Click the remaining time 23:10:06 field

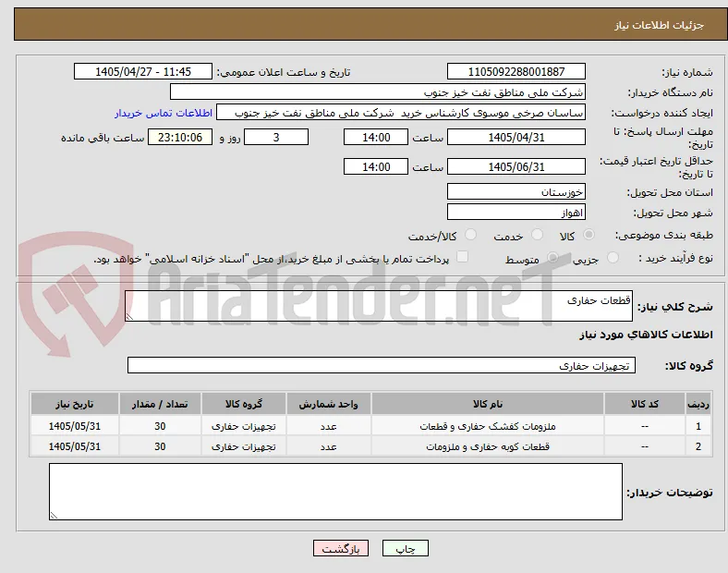click(x=180, y=137)
